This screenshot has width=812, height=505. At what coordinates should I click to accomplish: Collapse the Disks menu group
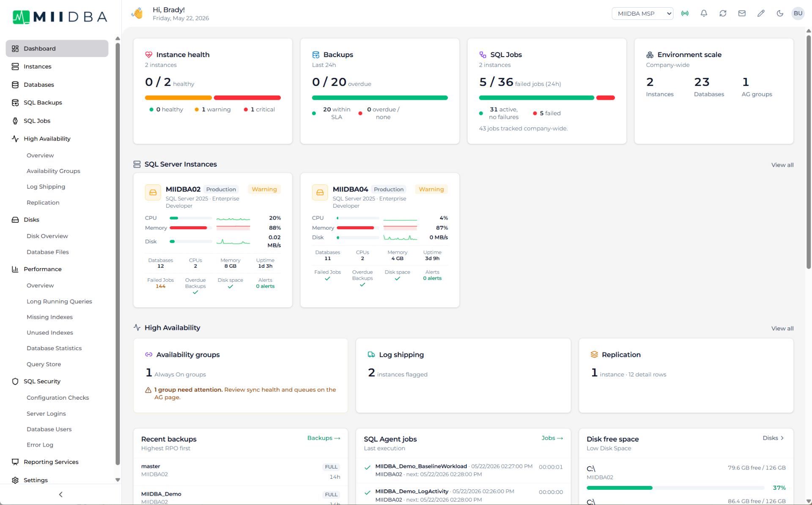tap(57, 220)
